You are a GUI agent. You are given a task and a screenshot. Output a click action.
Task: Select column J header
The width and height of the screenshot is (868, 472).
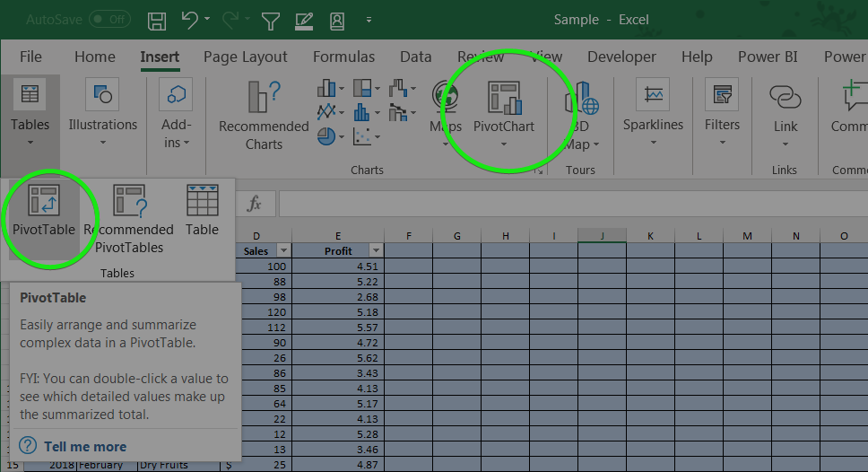point(602,236)
